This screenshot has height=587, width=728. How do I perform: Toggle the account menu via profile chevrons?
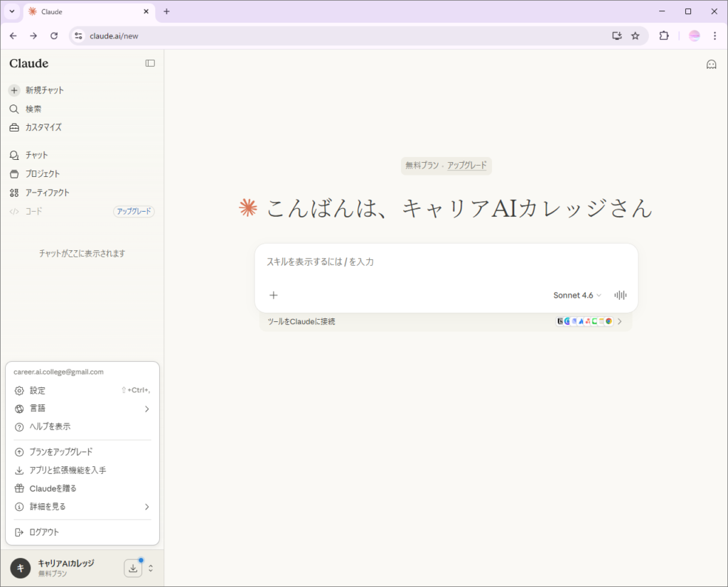coord(151,568)
